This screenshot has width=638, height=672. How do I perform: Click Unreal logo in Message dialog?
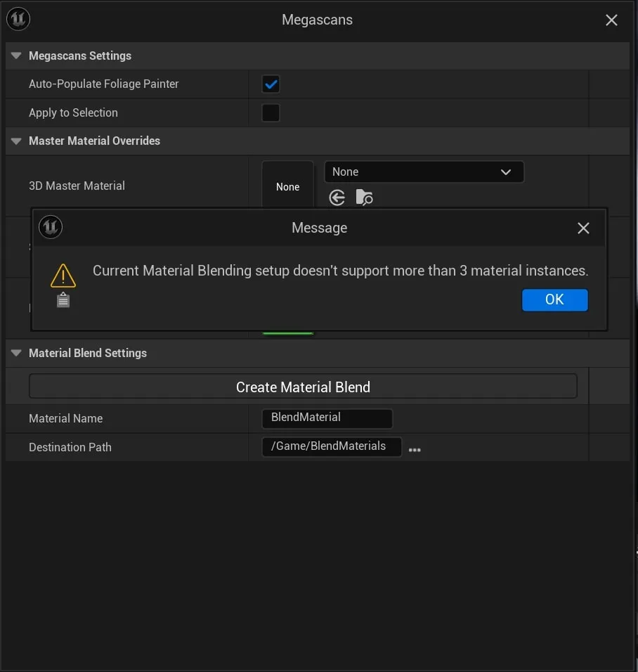[x=51, y=227]
